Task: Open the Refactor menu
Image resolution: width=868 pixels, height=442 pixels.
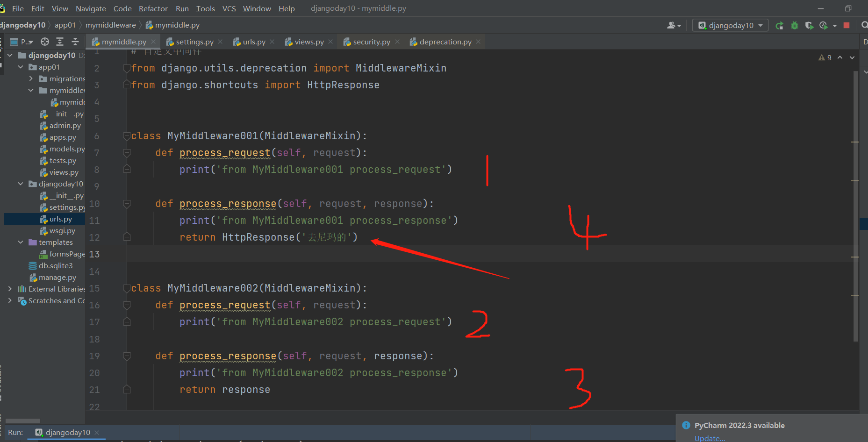Action: 153,8
